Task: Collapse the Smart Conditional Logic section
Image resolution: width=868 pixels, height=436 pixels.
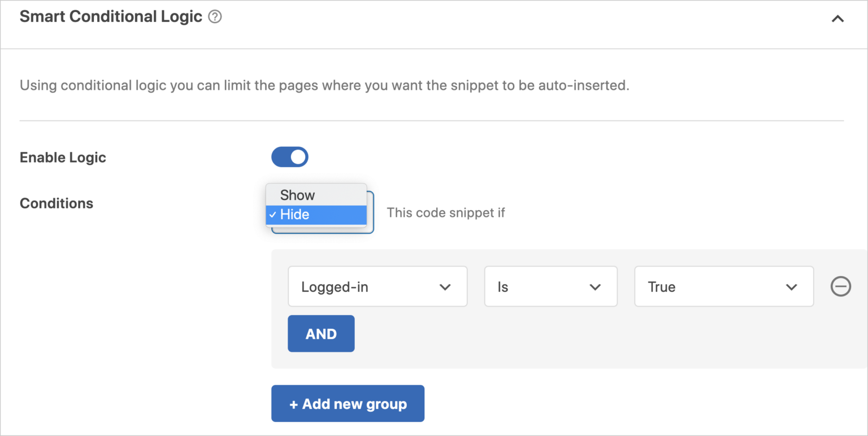Action: (837, 19)
